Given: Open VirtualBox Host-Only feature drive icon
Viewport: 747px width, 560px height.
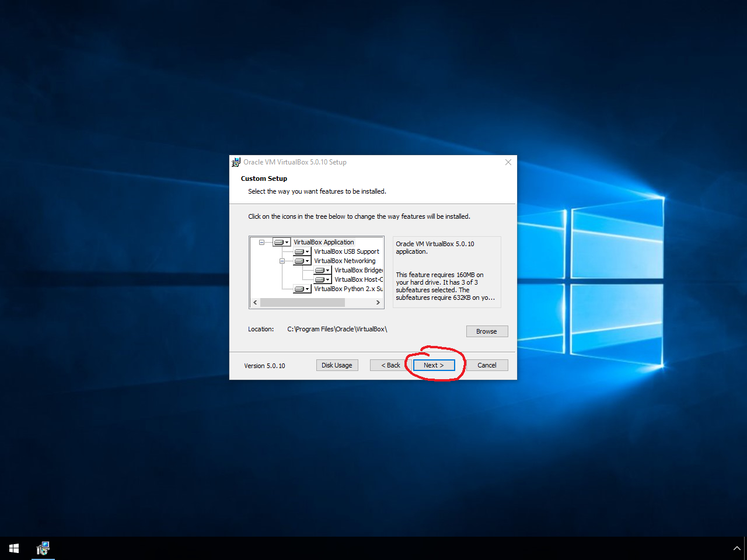Looking at the screenshot, I should 322,279.
